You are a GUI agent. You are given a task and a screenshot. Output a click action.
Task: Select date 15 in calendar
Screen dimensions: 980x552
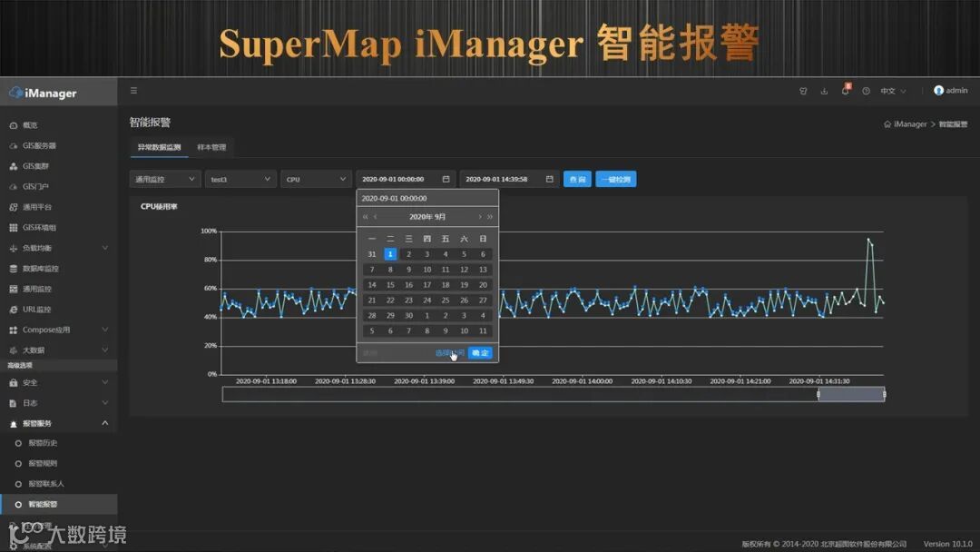click(390, 285)
